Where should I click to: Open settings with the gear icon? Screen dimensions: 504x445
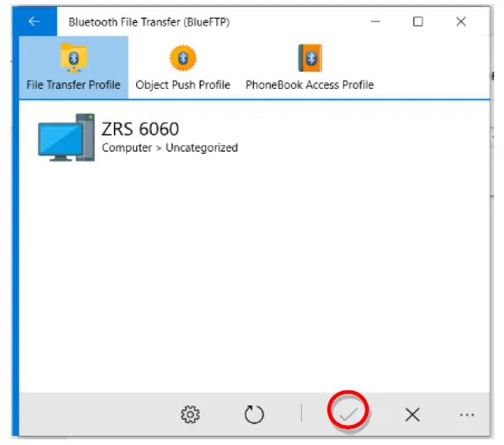tap(190, 415)
